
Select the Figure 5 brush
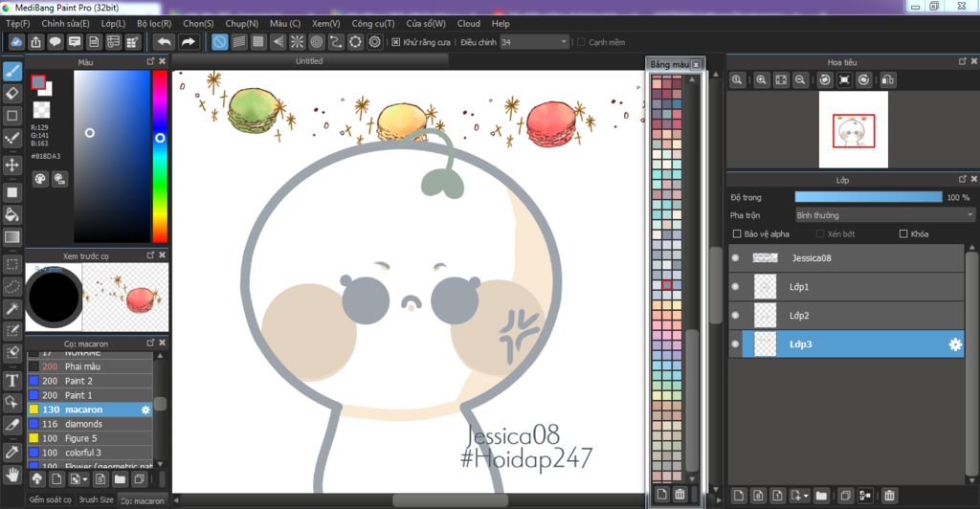coord(89,438)
